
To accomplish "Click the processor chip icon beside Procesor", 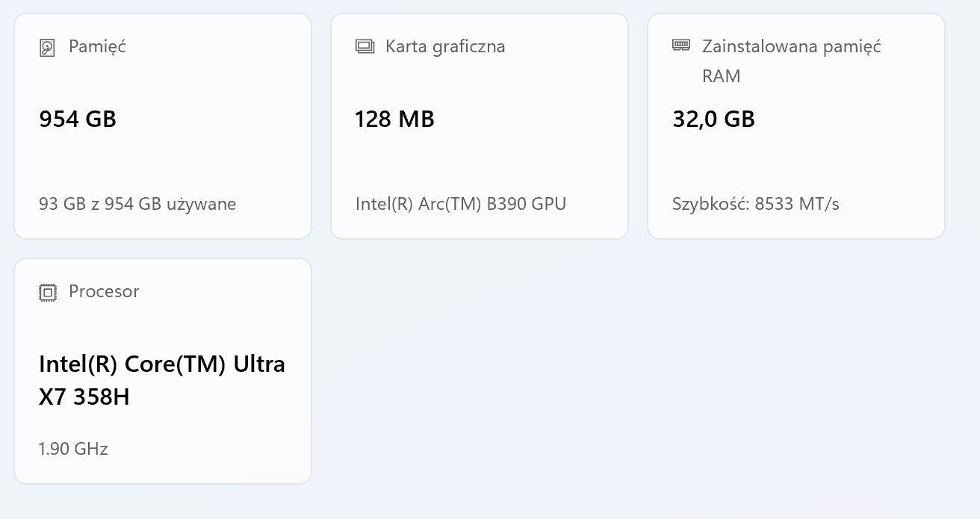I will click(49, 292).
